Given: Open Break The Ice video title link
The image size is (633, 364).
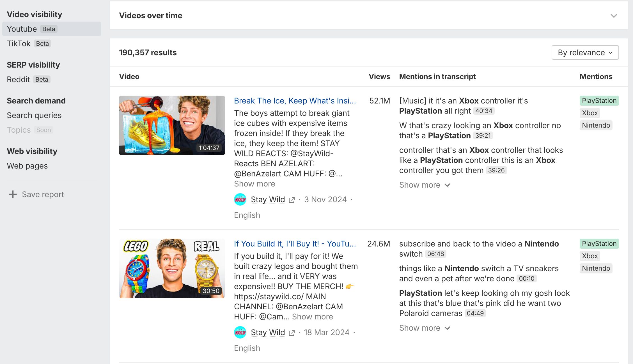Looking at the screenshot, I should [295, 101].
